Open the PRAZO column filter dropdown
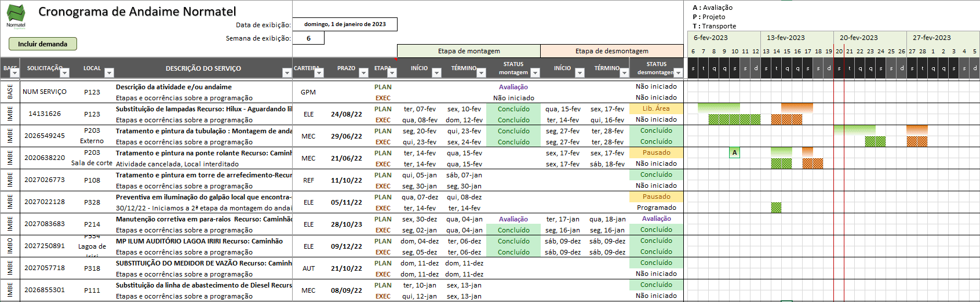Image resolution: width=980 pixels, height=302 pixels. pos(363,72)
